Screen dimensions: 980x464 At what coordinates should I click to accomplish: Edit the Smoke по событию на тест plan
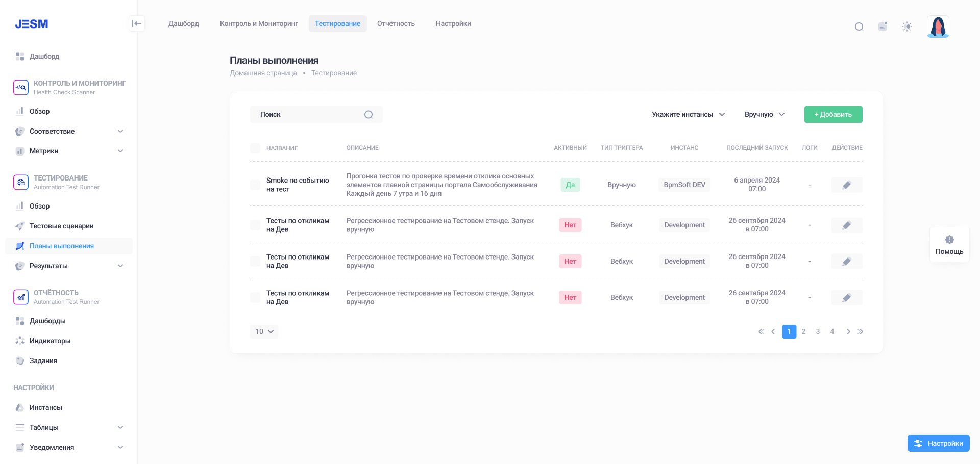point(847,185)
